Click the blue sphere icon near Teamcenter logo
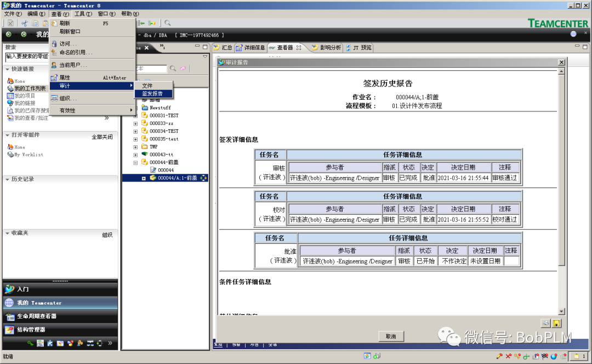The width and height of the screenshot is (592, 364). 573,34
